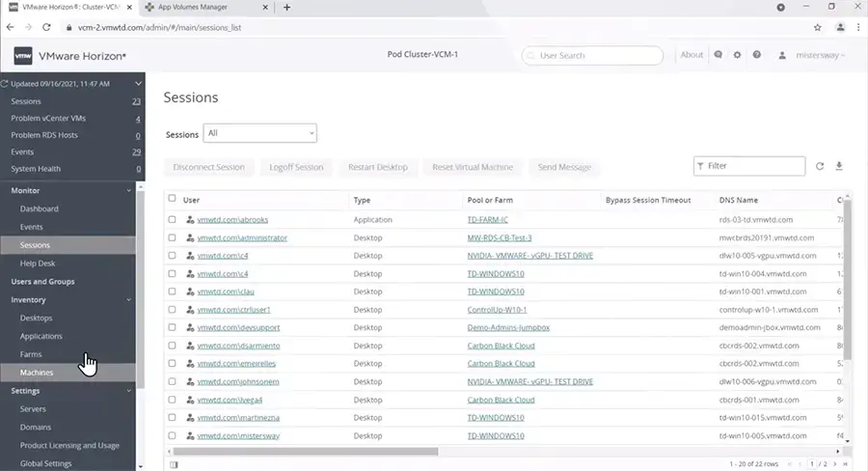Click the user profile silhouette icon
868x471 pixels.
click(782, 55)
